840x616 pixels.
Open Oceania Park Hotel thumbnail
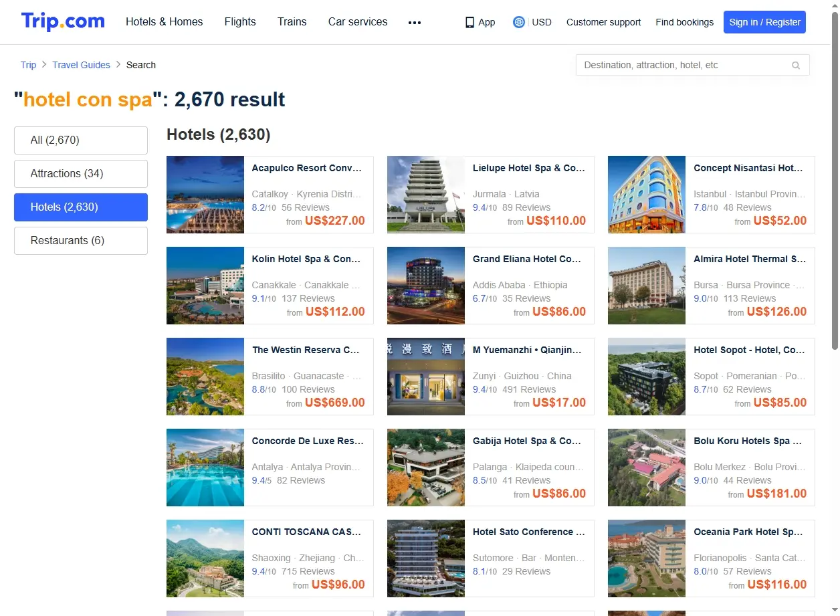pyautogui.click(x=647, y=558)
